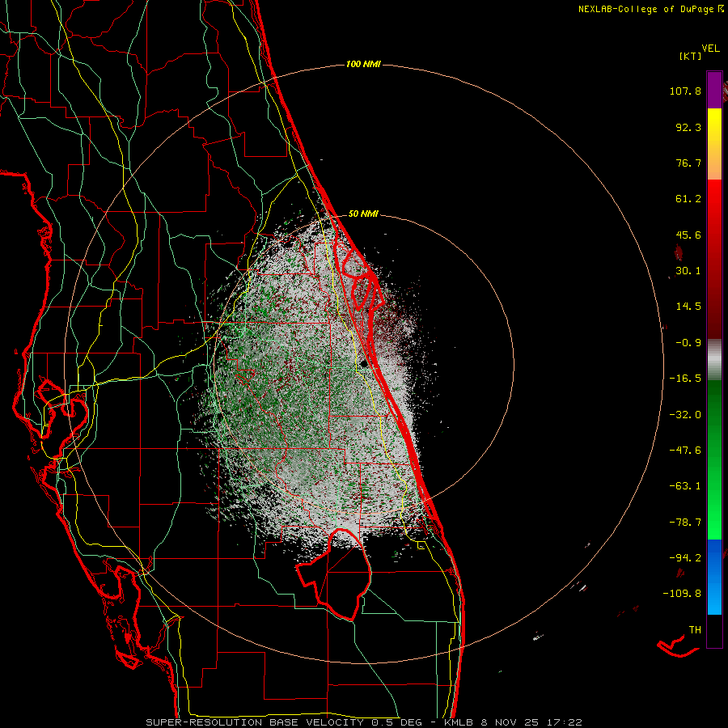Select the 45.6 value on velocity scale
This screenshot has height=728, width=728.
click(x=688, y=235)
